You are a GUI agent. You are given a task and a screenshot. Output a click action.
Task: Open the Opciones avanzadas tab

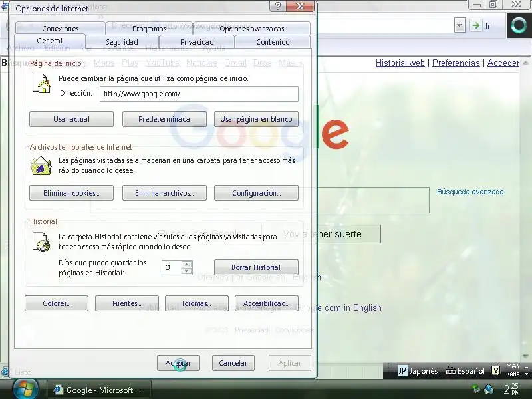coord(252,29)
